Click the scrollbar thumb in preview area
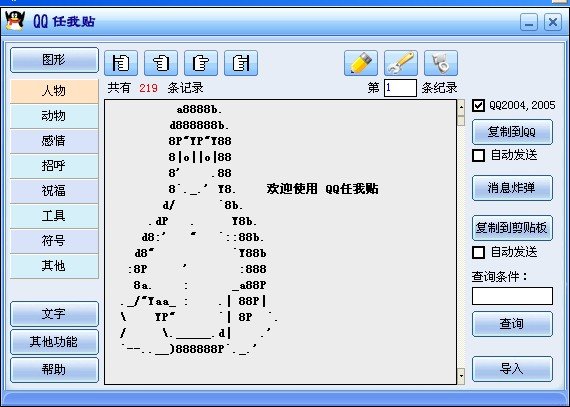The width and height of the screenshot is (570, 407). [461, 121]
